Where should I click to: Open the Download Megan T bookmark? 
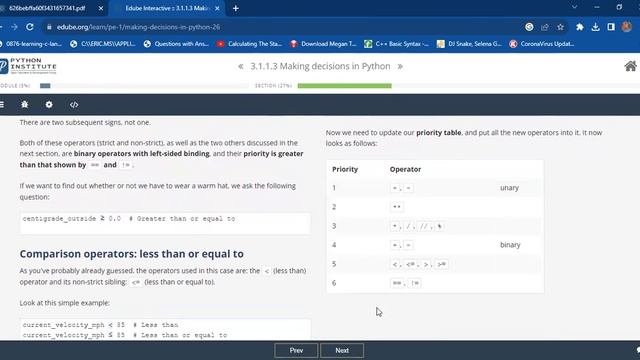[x=323, y=44]
